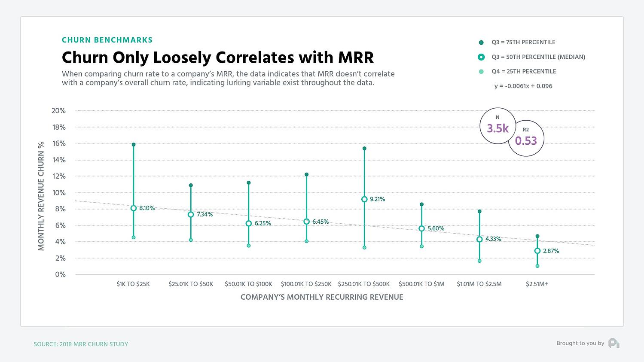The width and height of the screenshot is (644, 362).
Task: Click the 9.21% median marker on $250.01K to $500K
Action: coord(364,199)
